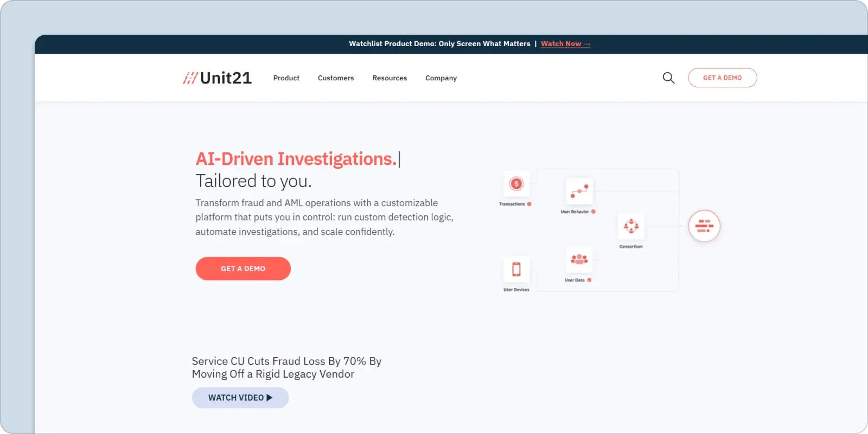Click the 'User Behavior' label in diagram

click(x=575, y=212)
